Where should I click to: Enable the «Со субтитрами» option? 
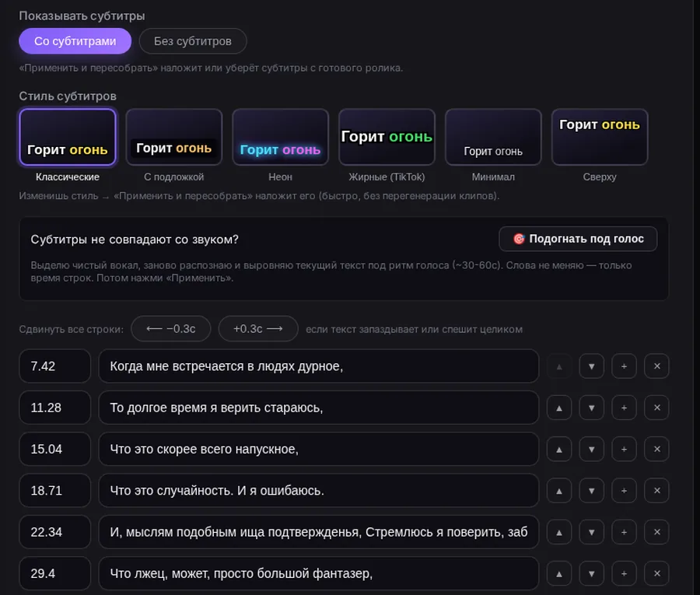(x=75, y=41)
